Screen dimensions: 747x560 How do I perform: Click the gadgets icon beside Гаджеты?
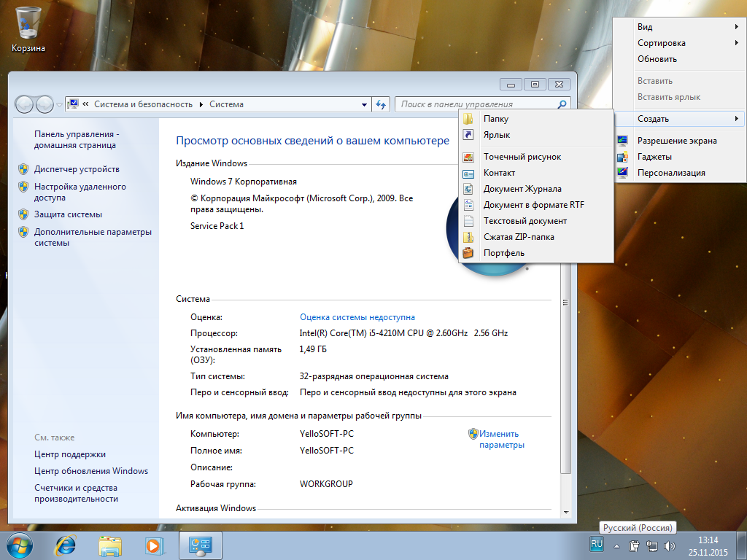coord(622,157)
